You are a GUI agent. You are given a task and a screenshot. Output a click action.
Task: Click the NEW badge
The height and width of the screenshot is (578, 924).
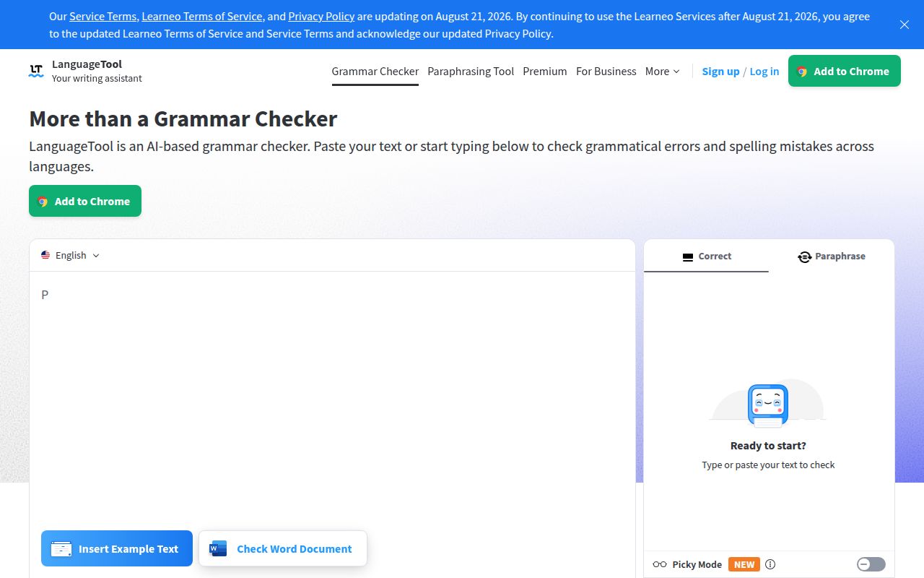tap(744, 564)
